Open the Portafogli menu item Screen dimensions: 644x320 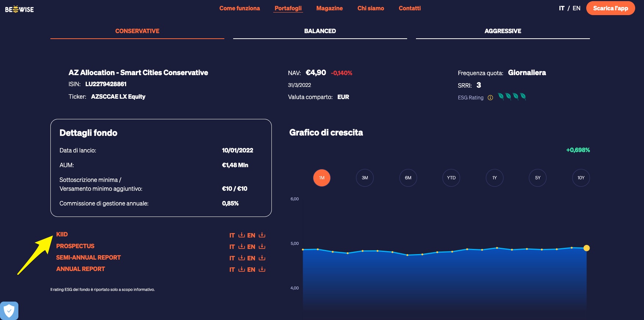click(288, 8)
